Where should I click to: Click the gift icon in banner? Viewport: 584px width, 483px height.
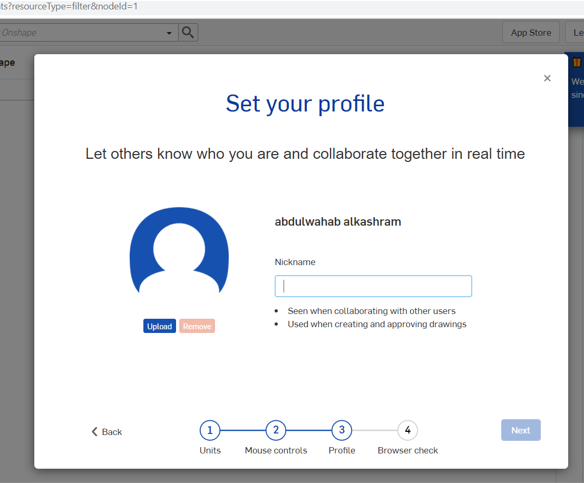(x=577, y=62)
